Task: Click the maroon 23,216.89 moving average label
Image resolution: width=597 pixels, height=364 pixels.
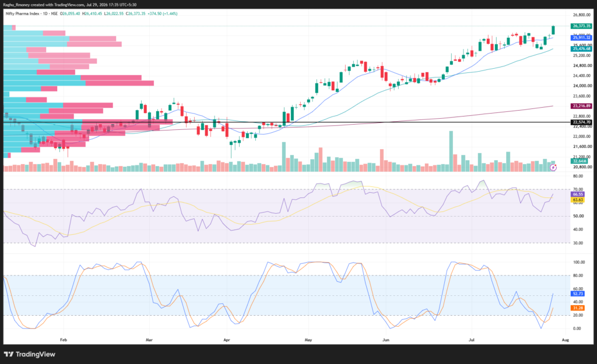Action: pyautogui.click(x=581, y=106)
